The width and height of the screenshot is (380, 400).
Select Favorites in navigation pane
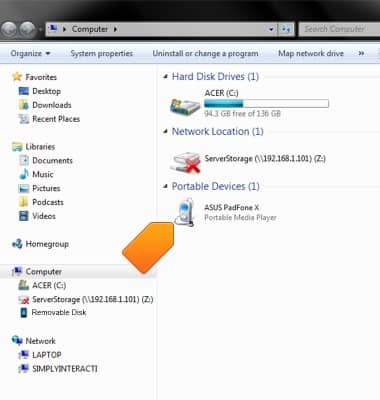point(41,77)
